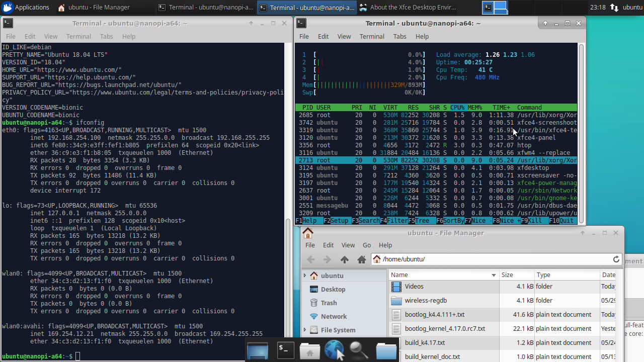
Task: Launch the terminal emulator from the dock
Action: pyautogui.click(x=285, y=350)
